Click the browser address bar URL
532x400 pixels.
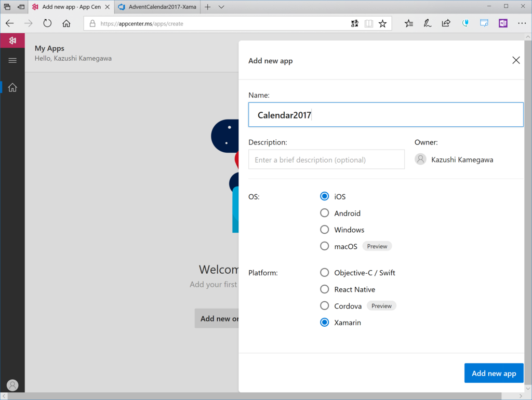(142, 24)
